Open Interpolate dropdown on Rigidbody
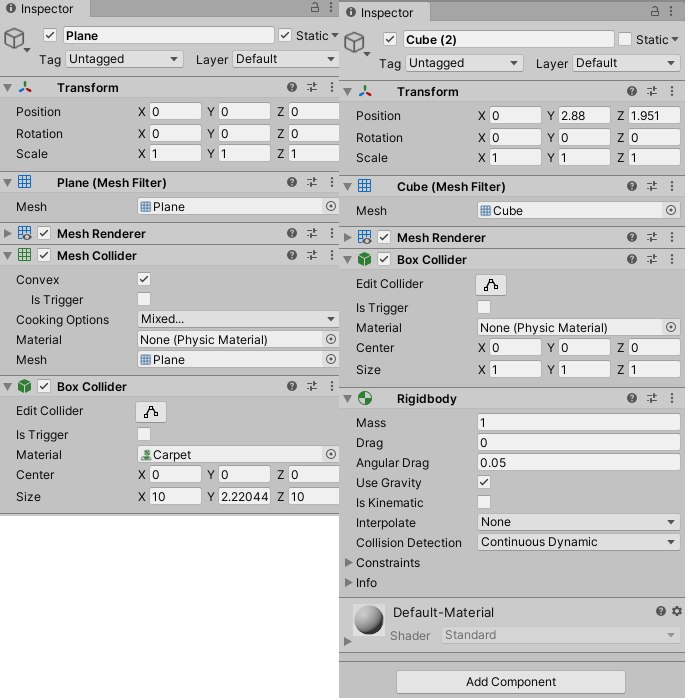 (x=578, y=522)
